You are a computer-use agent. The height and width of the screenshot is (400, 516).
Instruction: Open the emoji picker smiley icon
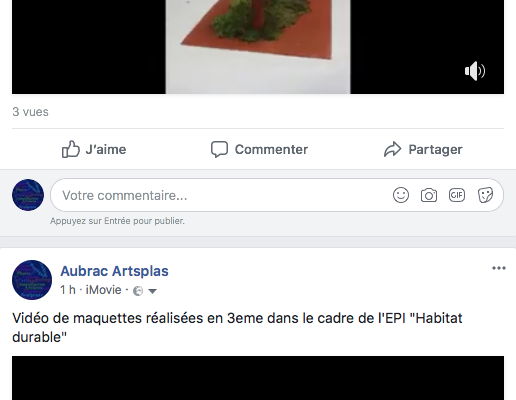[401, 195]
